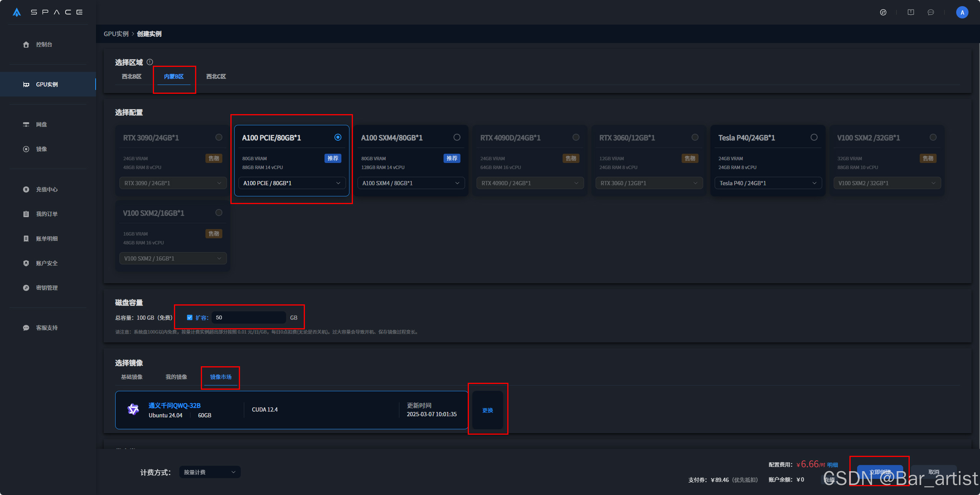Screen dimensions: 980x495
Task: Open the 按量计费 billing method dropdown
Action: coord(210,472)
